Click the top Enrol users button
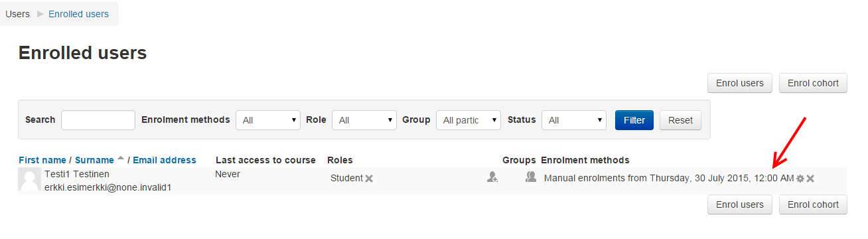 click(740, 83)
